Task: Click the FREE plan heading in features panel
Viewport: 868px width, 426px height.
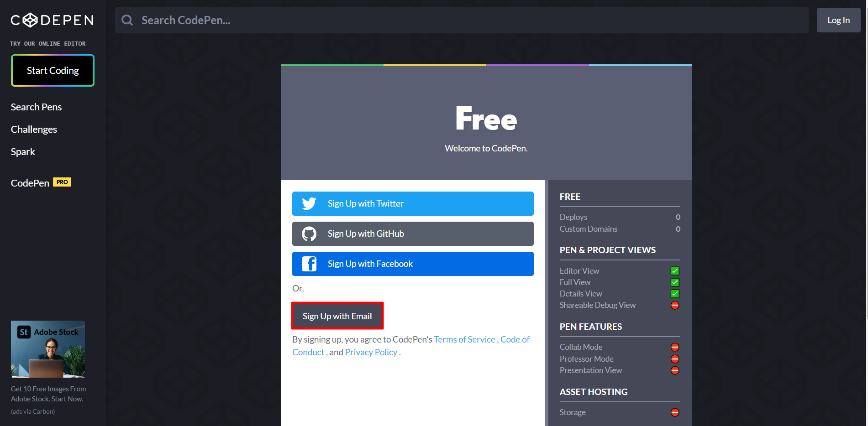Action: 570,197
